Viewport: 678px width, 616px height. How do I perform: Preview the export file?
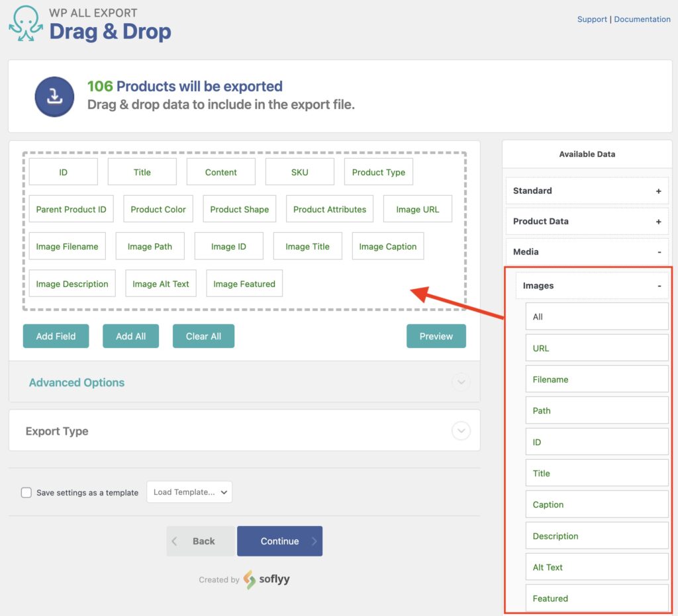pyautogui.click(x=436, y=336)
